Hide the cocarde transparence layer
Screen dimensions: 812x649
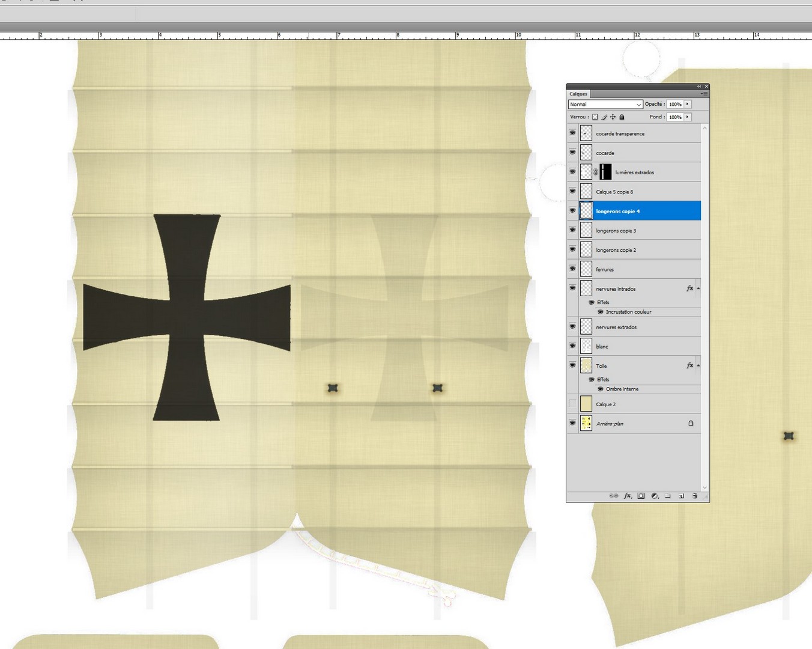pos(572,133)
